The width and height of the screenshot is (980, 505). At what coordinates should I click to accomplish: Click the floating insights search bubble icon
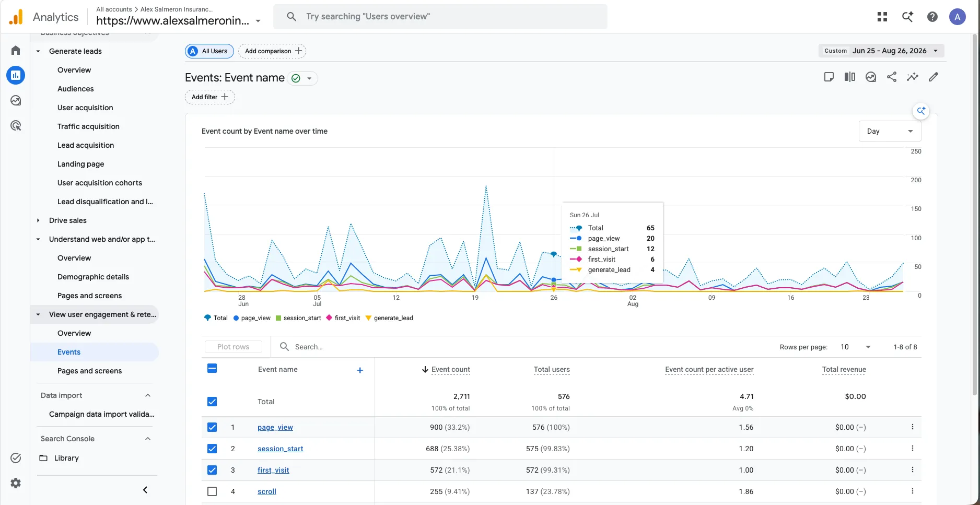click(921, 111)
